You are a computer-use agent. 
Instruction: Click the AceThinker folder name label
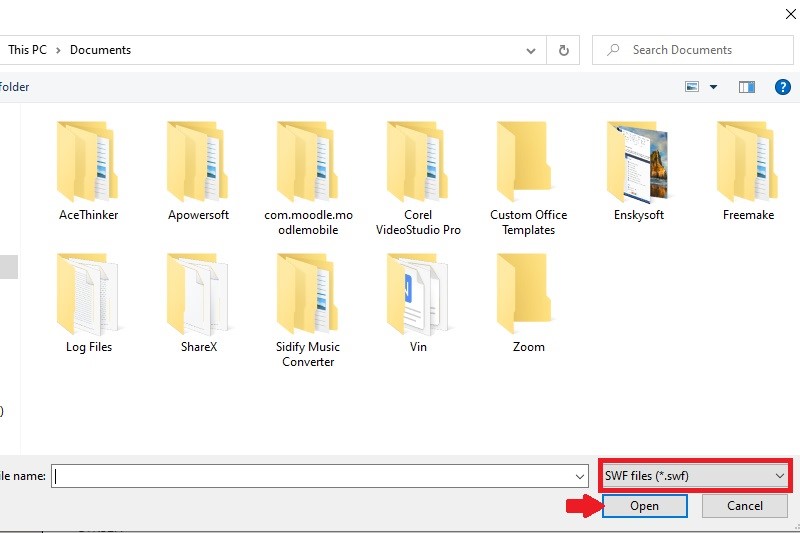[88, 215]
